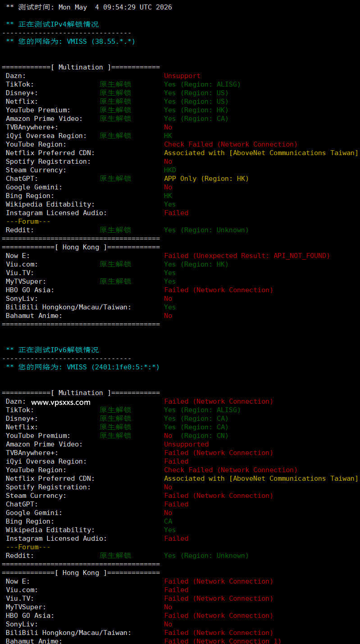
Task: Select ChatGPT result 'APP Only (Region: HK)'
Action: point(206,179)
